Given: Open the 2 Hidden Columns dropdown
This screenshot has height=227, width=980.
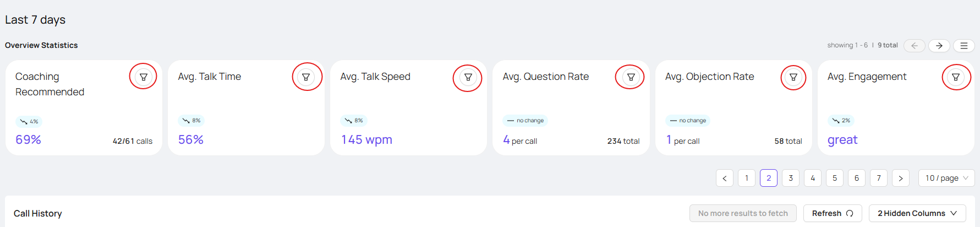Looking at the screenshot, I should (917, 213).
